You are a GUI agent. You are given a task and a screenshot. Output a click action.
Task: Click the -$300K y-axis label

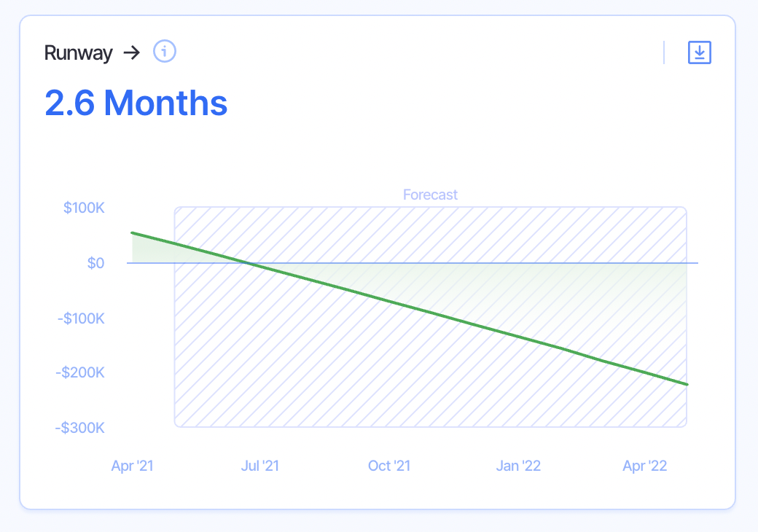(x=80, y=428)
